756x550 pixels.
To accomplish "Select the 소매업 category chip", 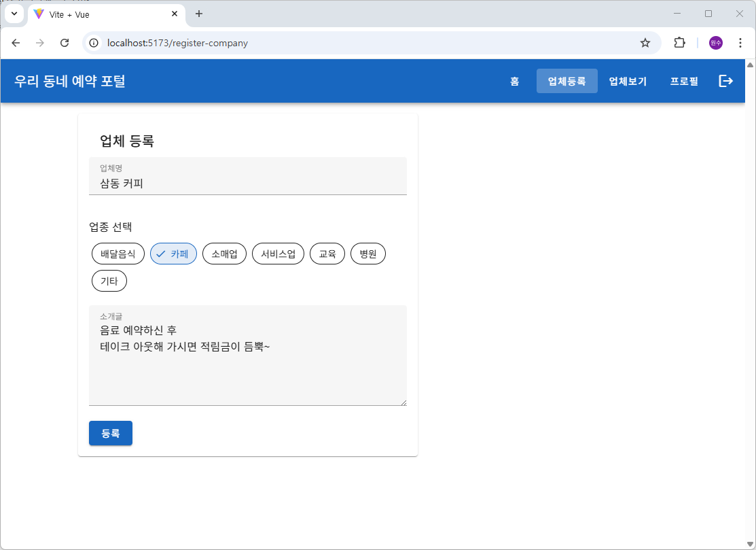I will pyautogui.click(x=224, y=254).
